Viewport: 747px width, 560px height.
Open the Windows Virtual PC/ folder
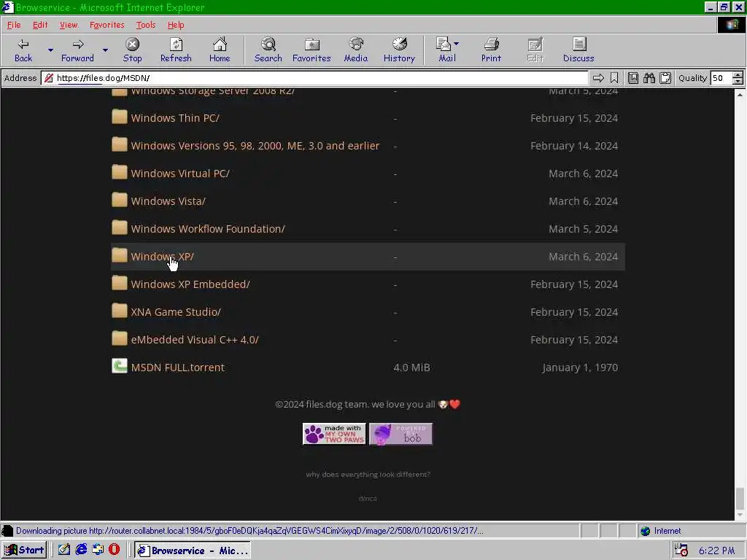180,174
